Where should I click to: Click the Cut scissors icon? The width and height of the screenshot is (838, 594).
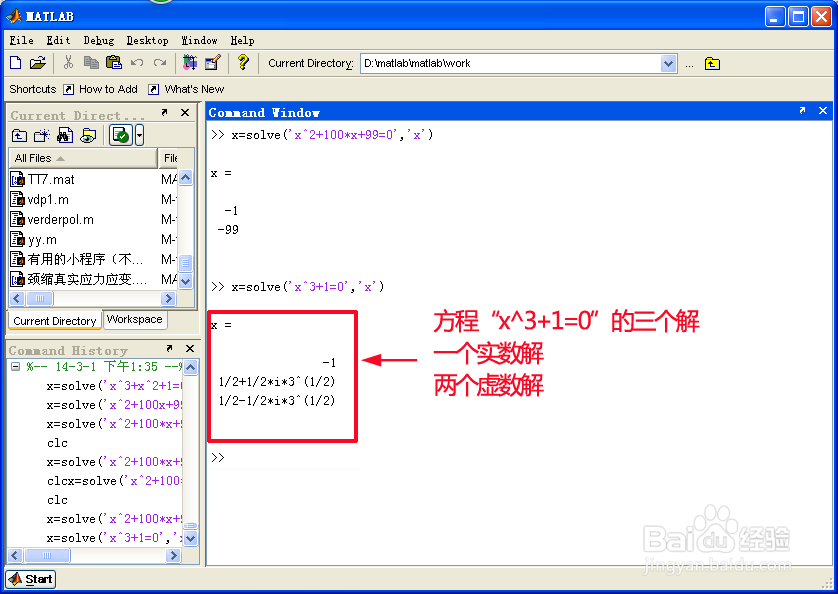pyautogui.click(x=68, y=63)
